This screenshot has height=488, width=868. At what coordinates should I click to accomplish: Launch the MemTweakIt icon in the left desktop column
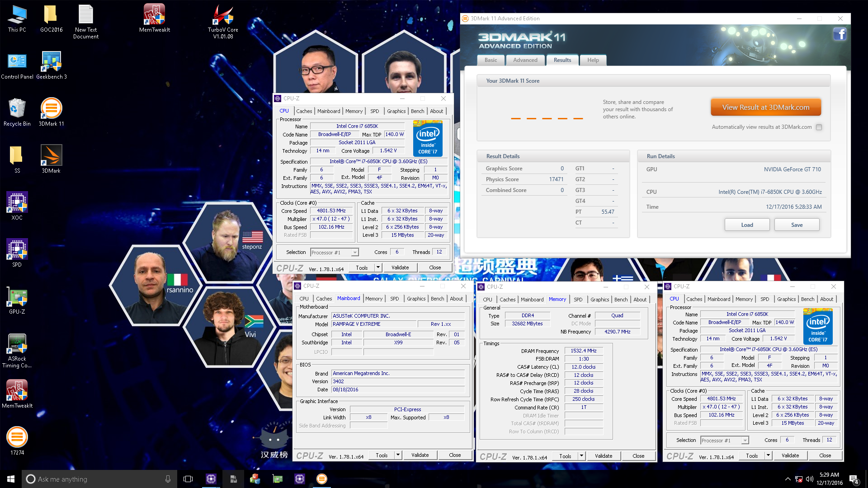(17, 394)
